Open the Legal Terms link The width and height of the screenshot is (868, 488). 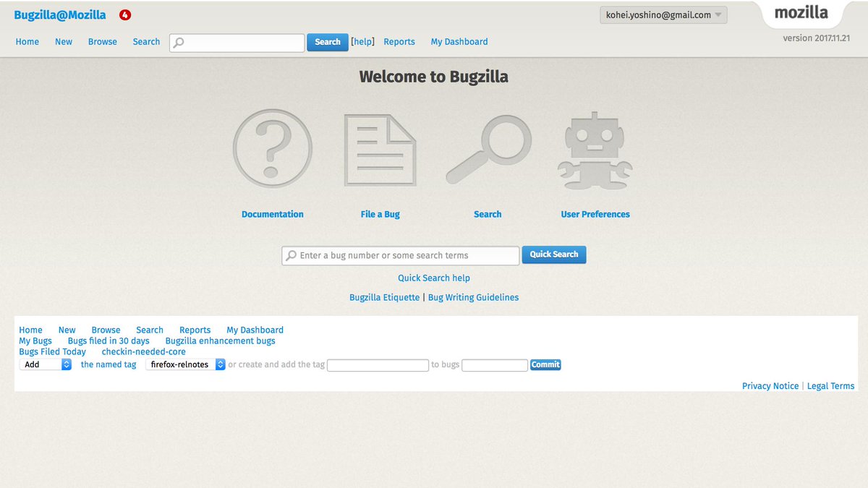coord(830,386)
